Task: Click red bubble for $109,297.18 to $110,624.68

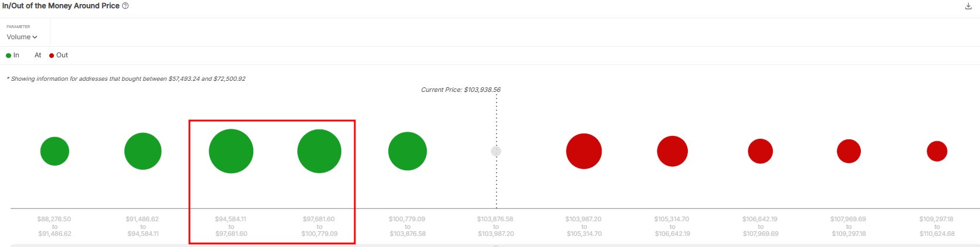Action: pos(937,151)
